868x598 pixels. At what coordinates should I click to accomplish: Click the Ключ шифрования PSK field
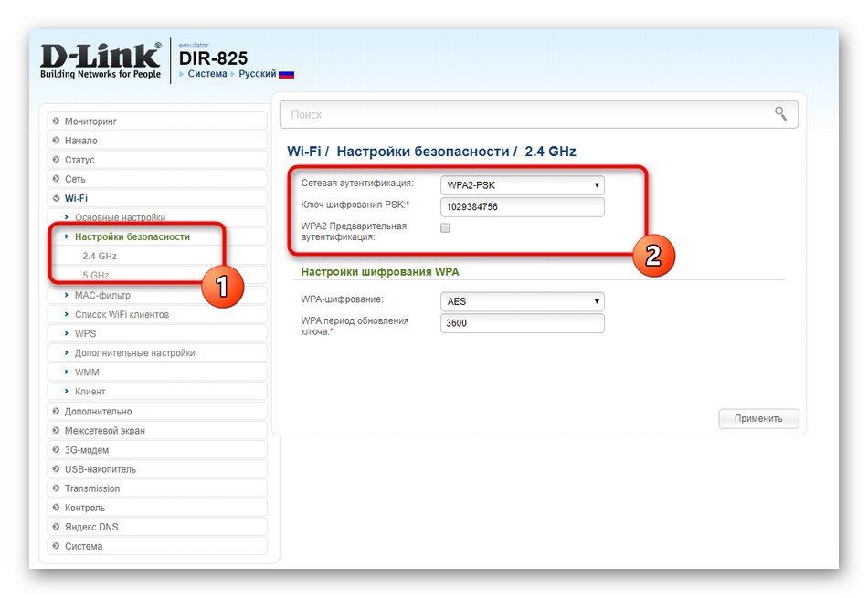tap(522, 206)
